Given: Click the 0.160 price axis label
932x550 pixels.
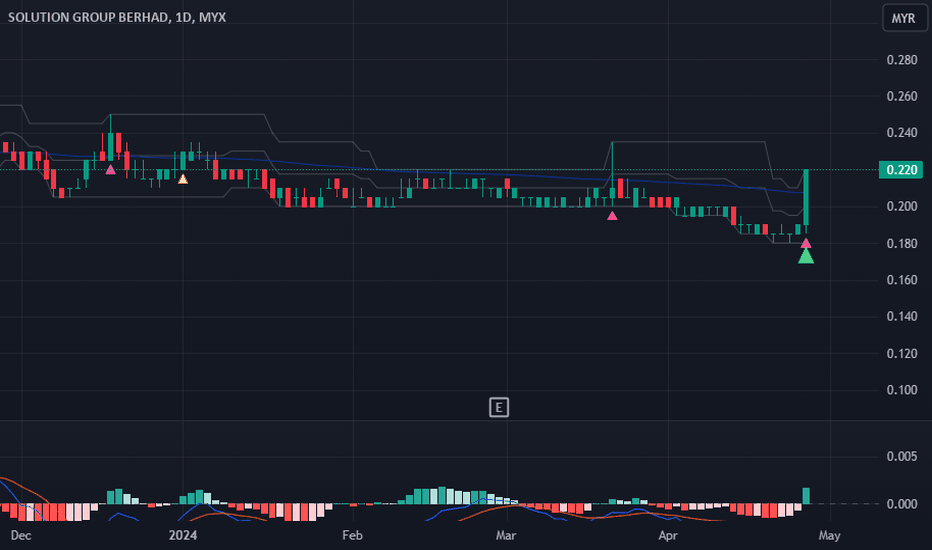Looking at the screenshot, I should click(x=902, y=279).
